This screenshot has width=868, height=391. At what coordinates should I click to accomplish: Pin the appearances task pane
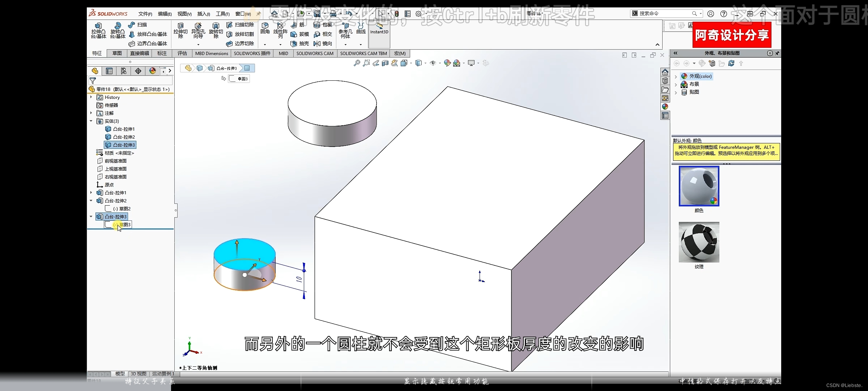[777, 53]
